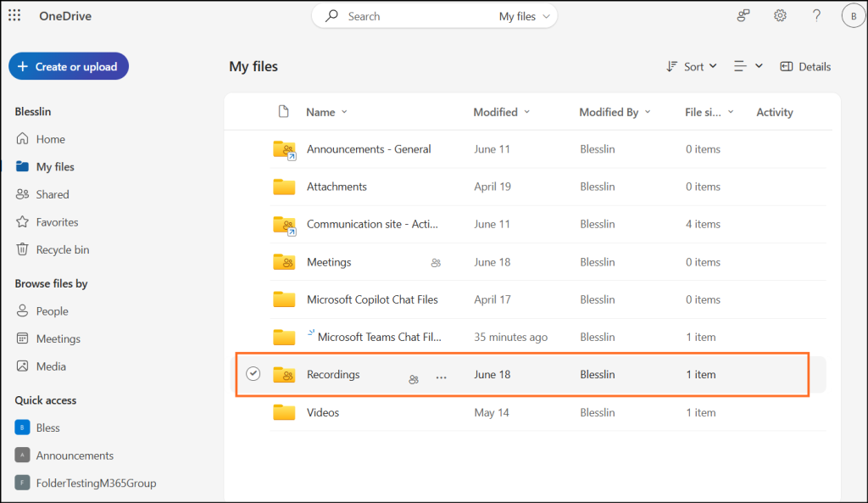Open Communication site - Acti... folder name
Image resolution: width=868 pixels, height=503 pixels.
[372, 224]
